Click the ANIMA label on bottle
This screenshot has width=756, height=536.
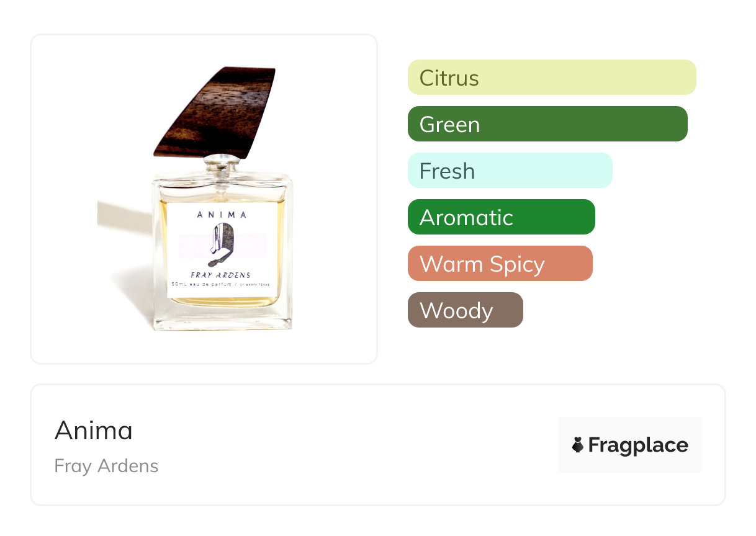(x=222, y=215)
